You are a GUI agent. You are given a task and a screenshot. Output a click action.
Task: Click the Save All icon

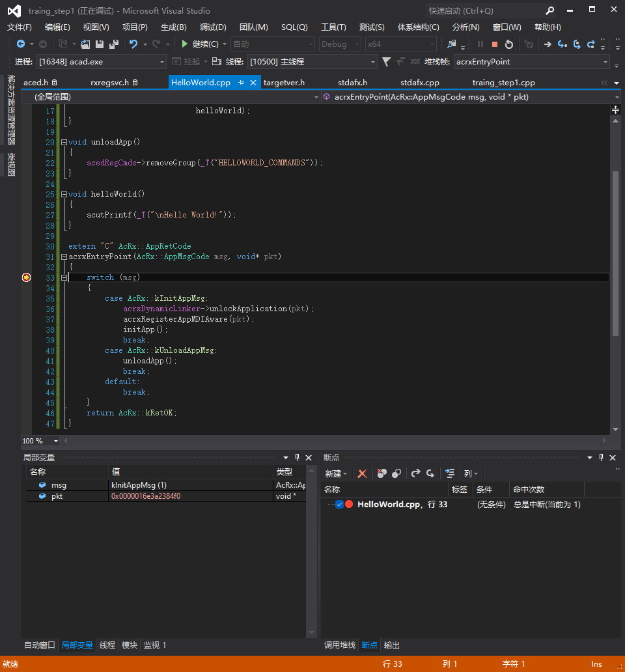point(114,44)
